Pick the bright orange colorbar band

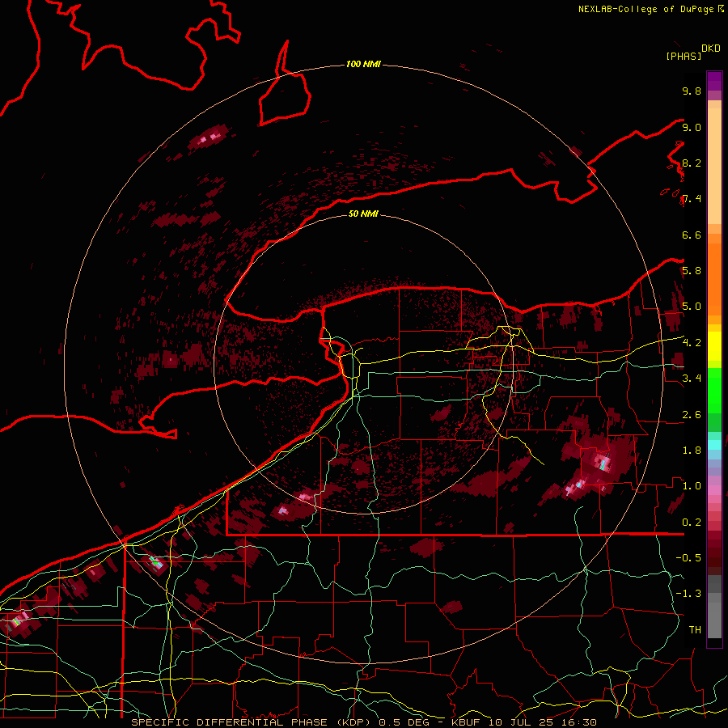pos(714,278)
